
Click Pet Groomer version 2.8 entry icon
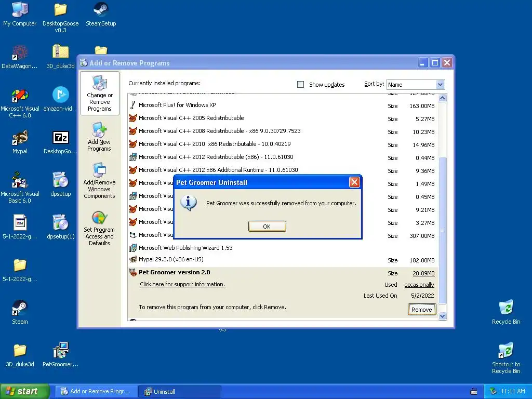(133, 272)
